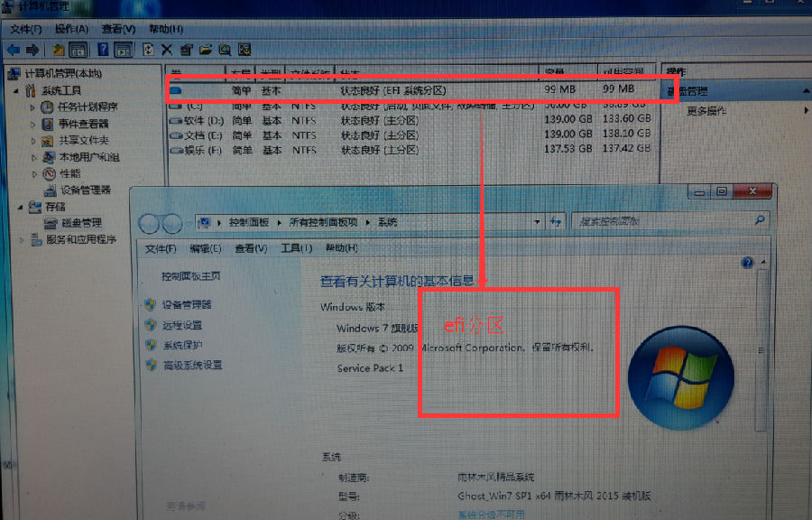Click the last toolbar icon after the magnifier
The height and width of the screenshot is (520, 812).
coord(245,50)
